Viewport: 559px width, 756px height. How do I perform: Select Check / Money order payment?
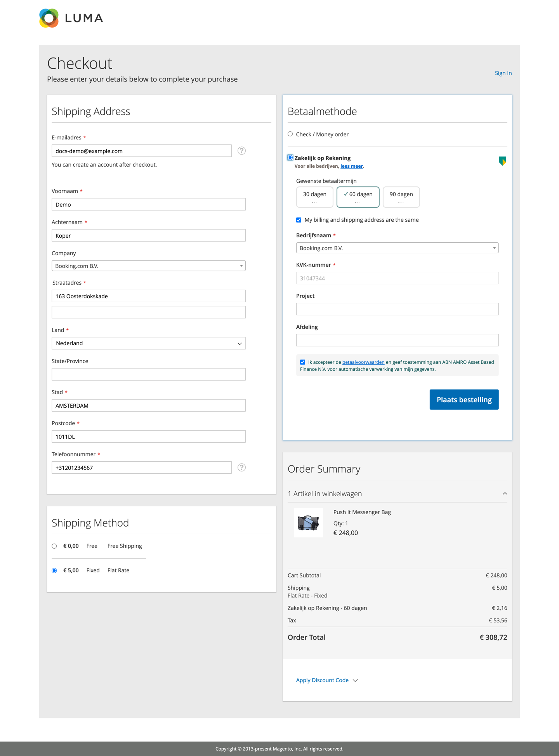pos(290,134)
